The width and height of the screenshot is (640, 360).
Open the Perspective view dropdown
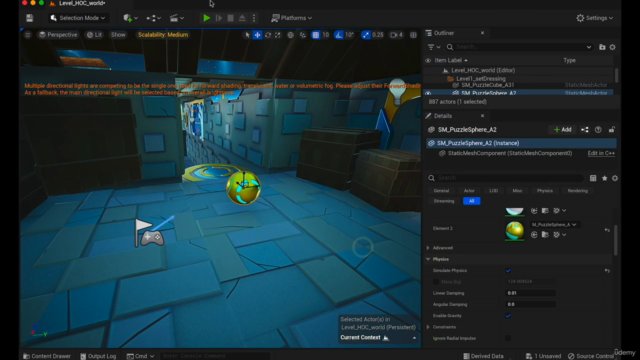coord(58,35)
